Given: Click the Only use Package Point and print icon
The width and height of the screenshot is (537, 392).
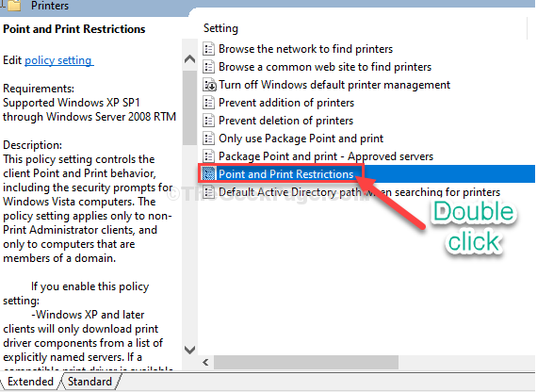Looking at the screenshot, I should [208, 139].
